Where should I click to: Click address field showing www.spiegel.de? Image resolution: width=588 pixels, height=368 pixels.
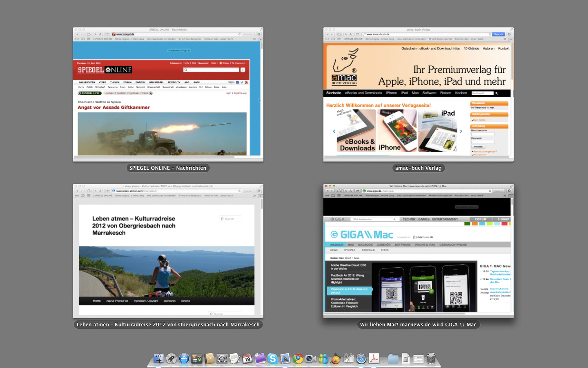pos(176,34)
